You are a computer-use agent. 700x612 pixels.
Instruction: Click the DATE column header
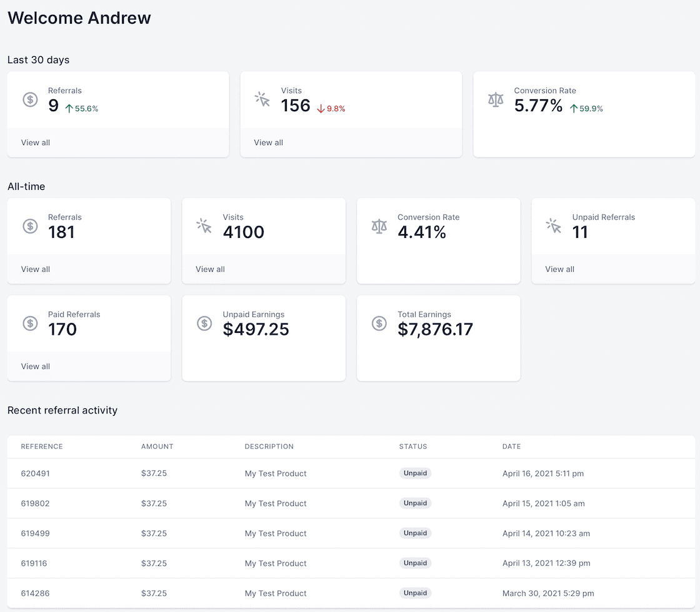click(511, 447)
